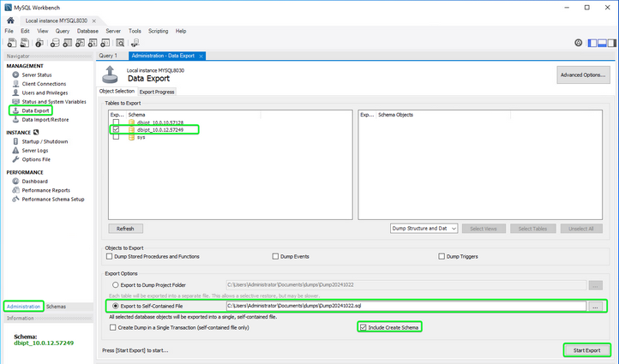The image size is (619, 364).
Task: Click create new function toolbar icon
Action: [x=105, y=43]
